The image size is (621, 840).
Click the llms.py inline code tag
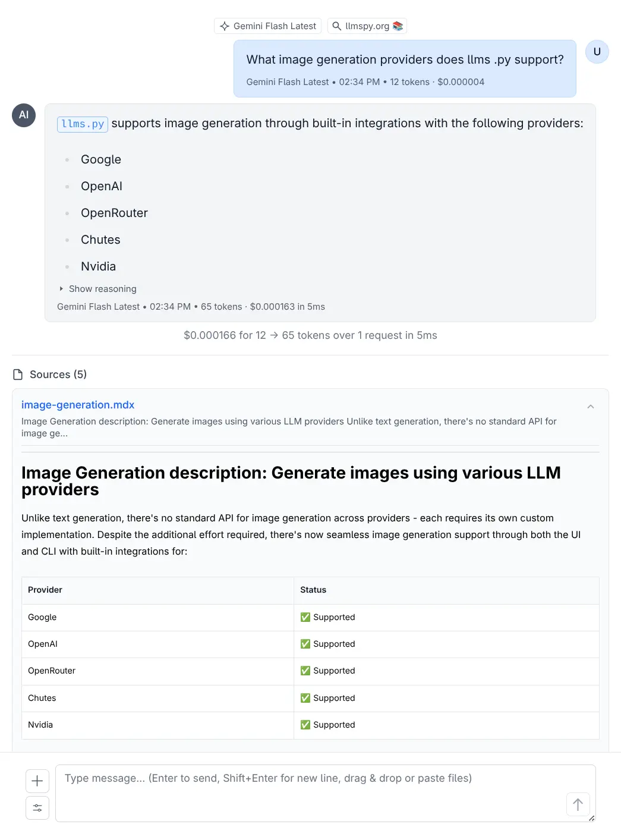tap(83, 124)
